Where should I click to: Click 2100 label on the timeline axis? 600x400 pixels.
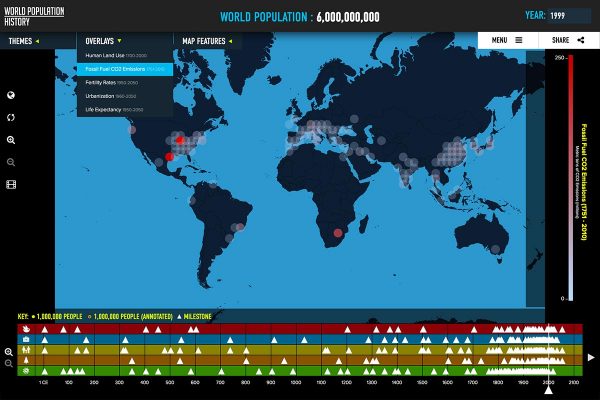coord(574,382)
